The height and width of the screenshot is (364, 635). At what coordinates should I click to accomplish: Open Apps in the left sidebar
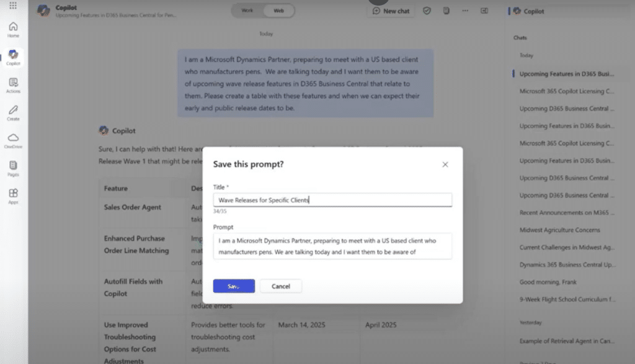point(13,196)
